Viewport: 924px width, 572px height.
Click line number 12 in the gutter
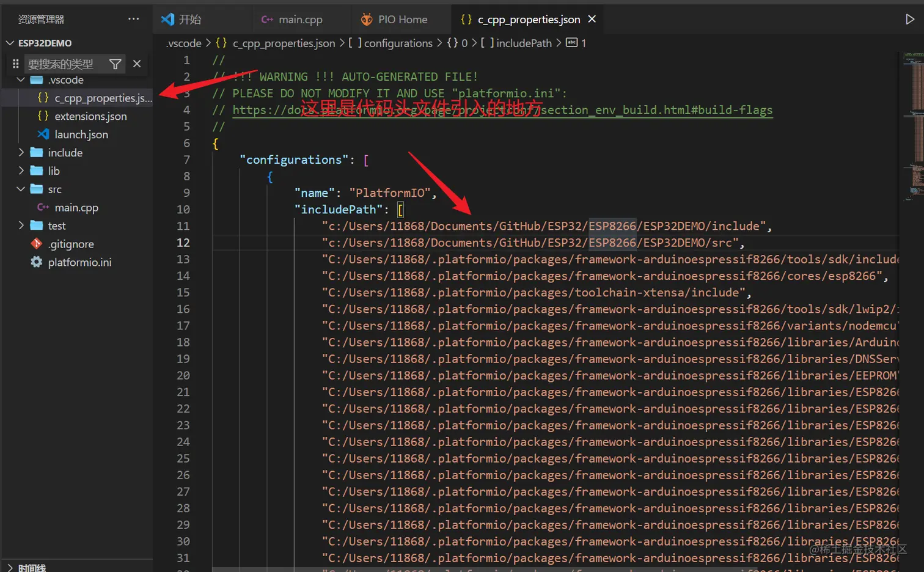[x=183, y=243]
